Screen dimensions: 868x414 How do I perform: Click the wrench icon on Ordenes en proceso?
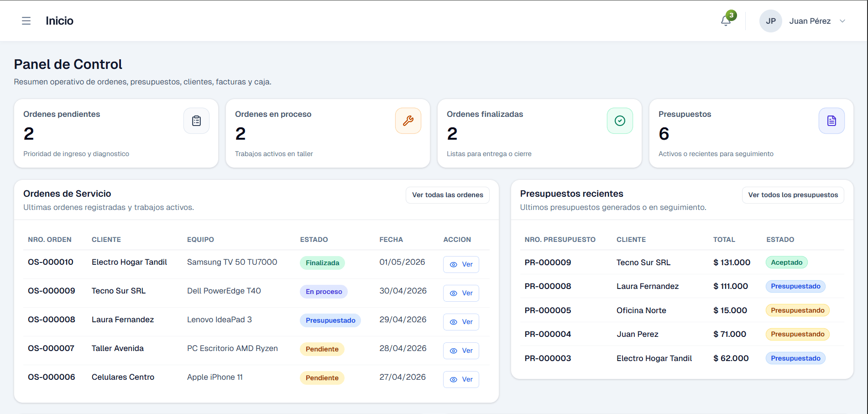pos(408,121)
